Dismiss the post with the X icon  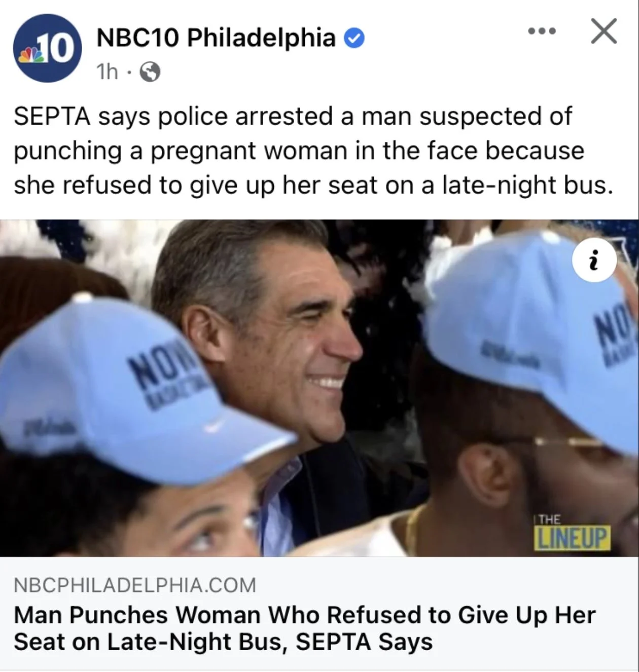click(604, 31)
